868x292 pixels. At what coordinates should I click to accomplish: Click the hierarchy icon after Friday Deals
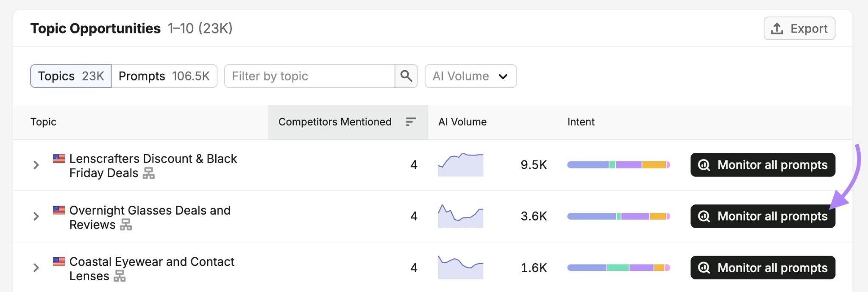click(x=149, y=173)
